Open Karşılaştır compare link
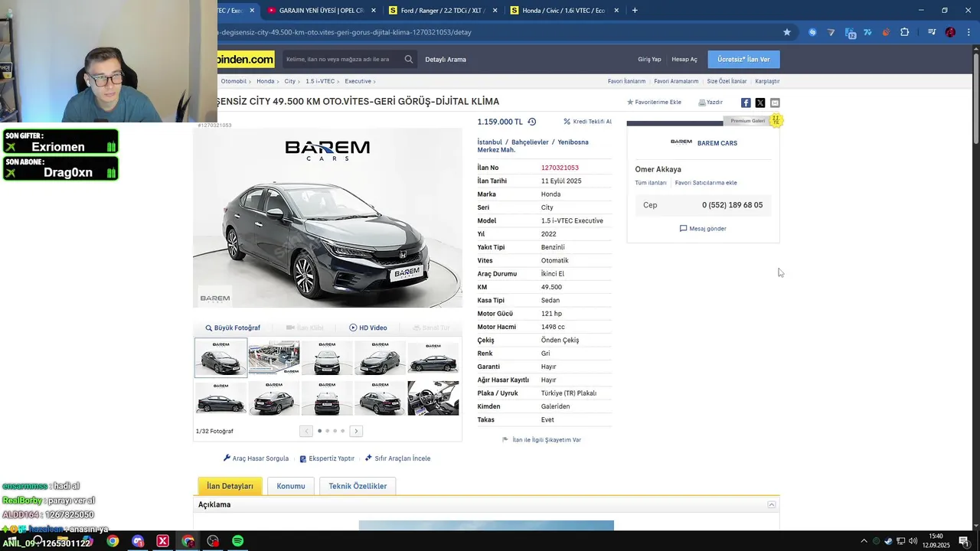Viewport: 980px width, 551px height. tap(767, 81)
